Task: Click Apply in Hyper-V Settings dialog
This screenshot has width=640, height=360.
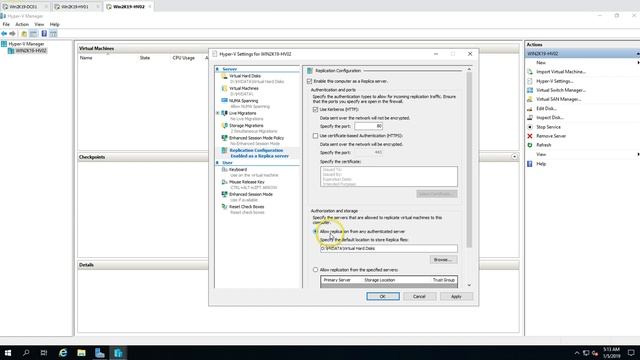Action: click(x=456, y=296)
